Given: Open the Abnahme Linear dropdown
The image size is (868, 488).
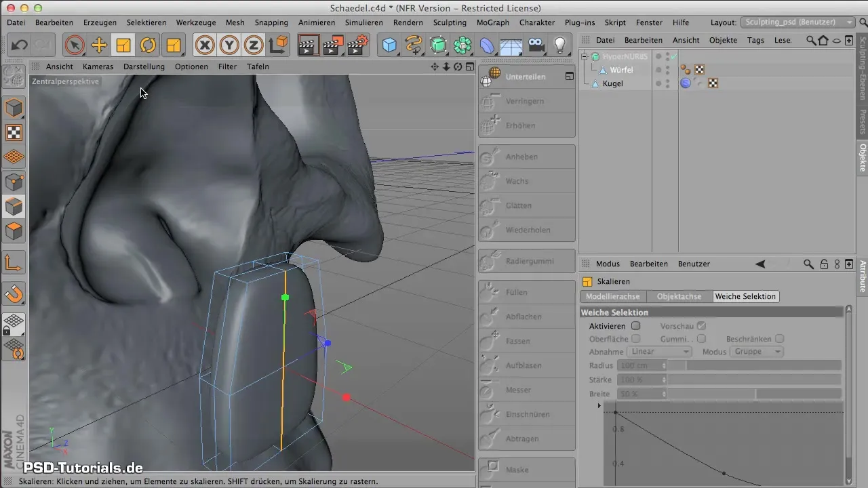Looking at the screenshot, I should coord(659,352).
